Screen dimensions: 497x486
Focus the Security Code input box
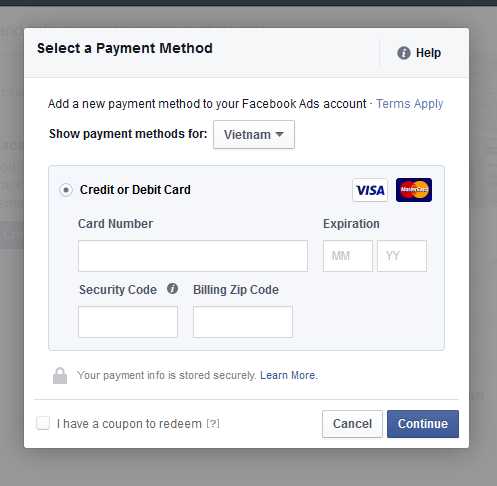(x=128, y=322)
